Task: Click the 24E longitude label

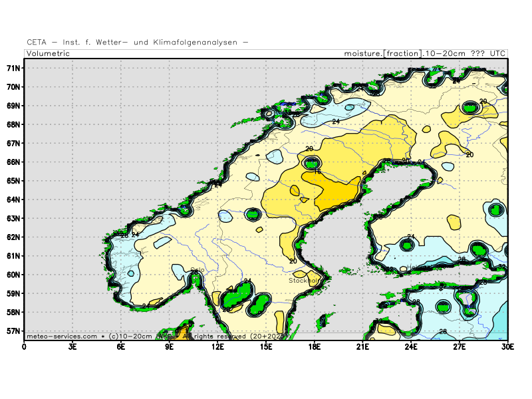Action: (x=411, y=346)
